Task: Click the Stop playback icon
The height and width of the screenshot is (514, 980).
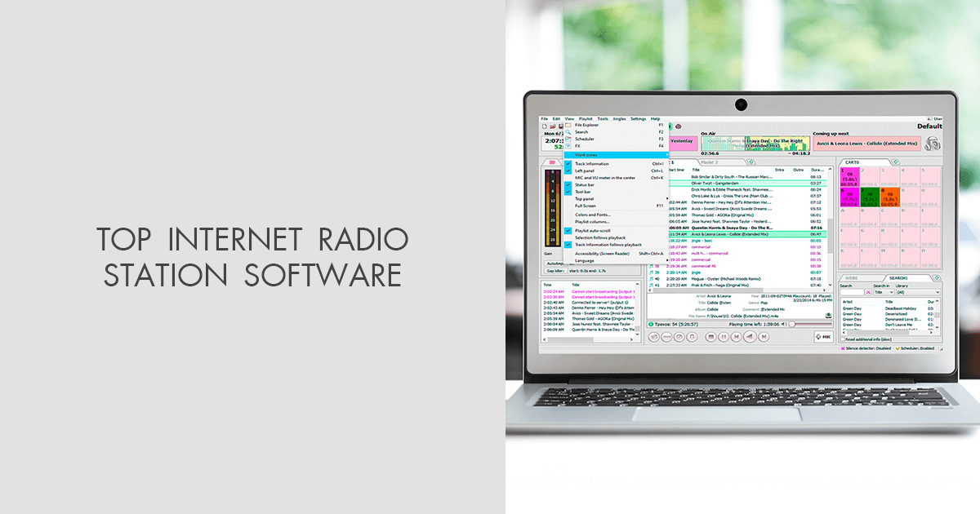Action: tap(710, 336)
